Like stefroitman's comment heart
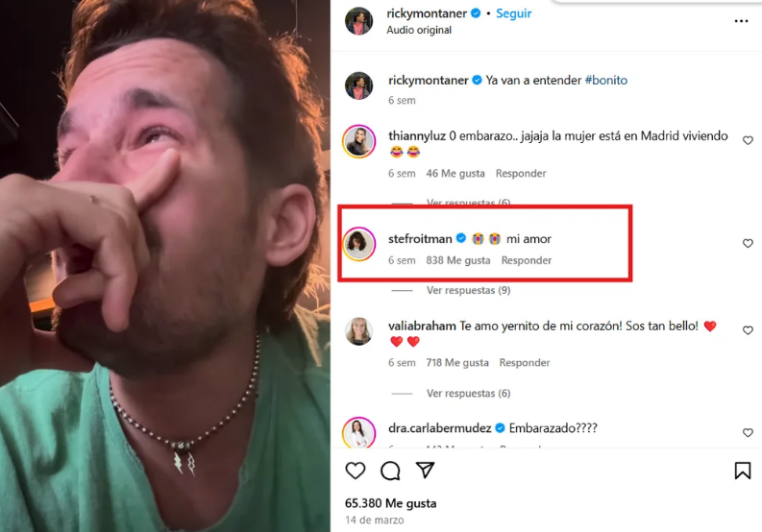This screenshot has height=532, width=762. point(748,243)
